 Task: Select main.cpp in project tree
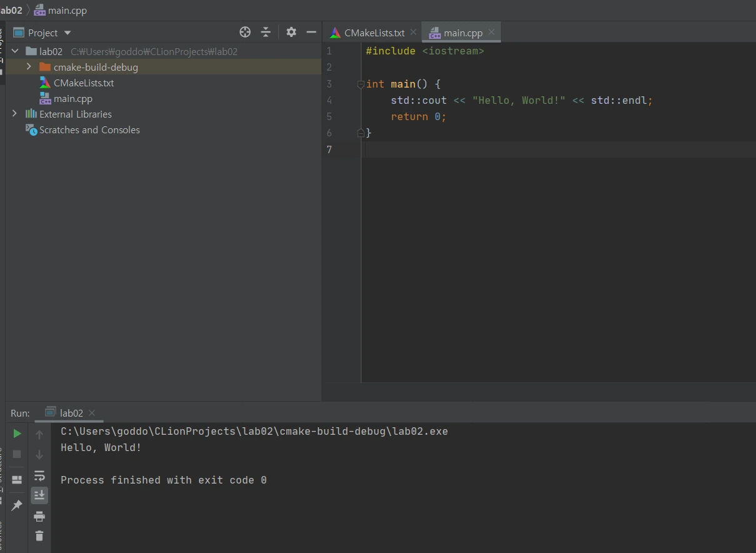click(73, 98)
